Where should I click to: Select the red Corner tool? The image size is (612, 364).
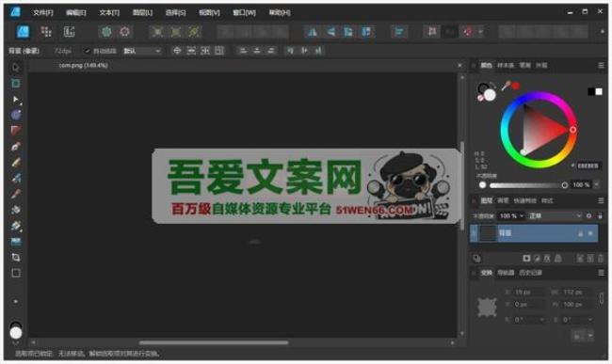(16, 131)
